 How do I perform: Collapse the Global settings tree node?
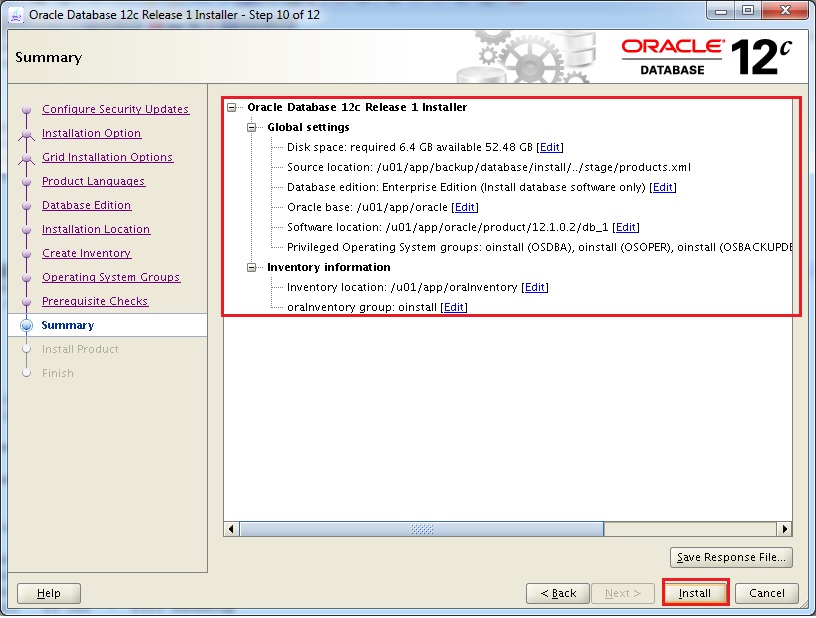point(253,127)
